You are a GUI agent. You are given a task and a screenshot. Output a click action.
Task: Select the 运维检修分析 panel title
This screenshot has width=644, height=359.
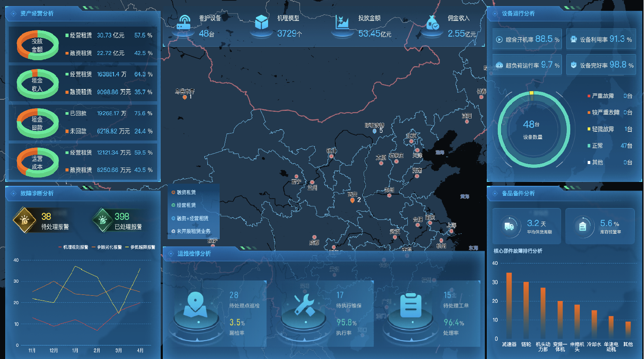coord(194,253)
